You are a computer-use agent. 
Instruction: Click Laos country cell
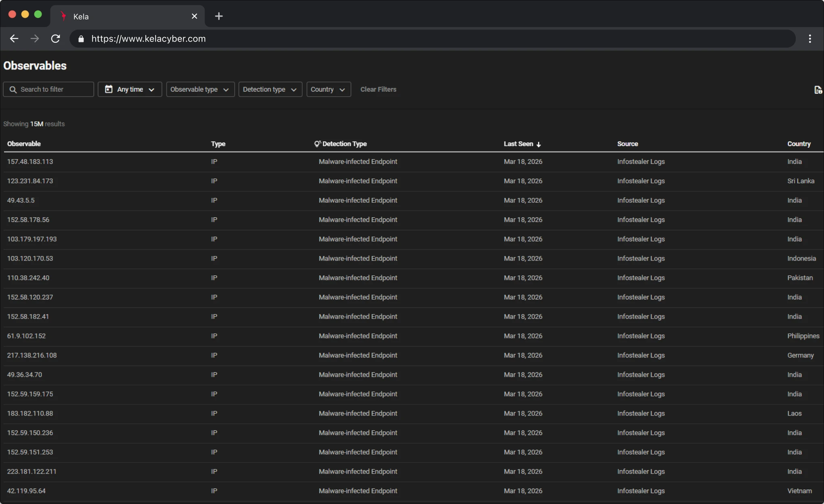794,414
